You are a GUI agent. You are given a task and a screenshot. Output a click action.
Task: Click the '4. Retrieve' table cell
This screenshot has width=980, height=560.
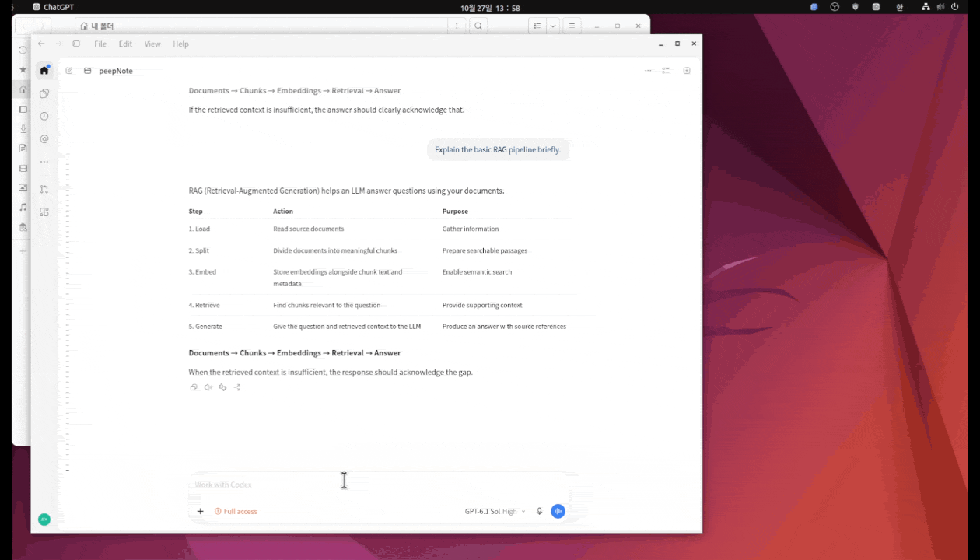pos(204,305)
